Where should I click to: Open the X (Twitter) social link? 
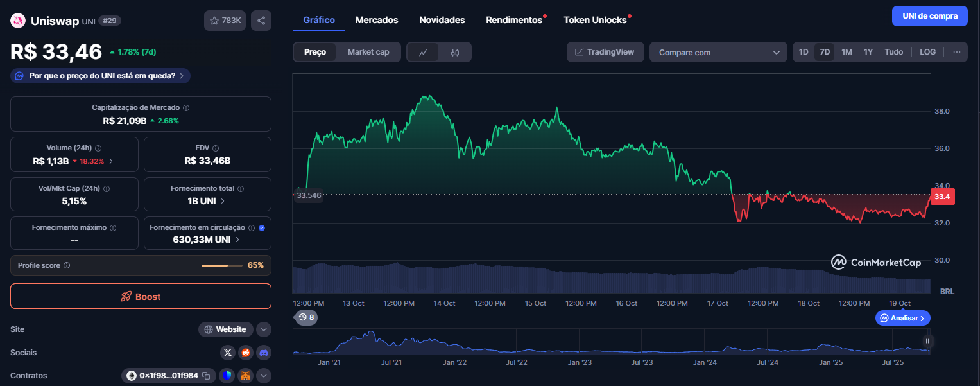tap(228, 353)
